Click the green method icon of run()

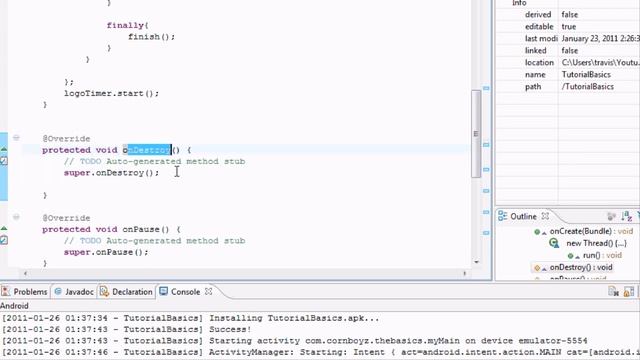pos(571,256)
